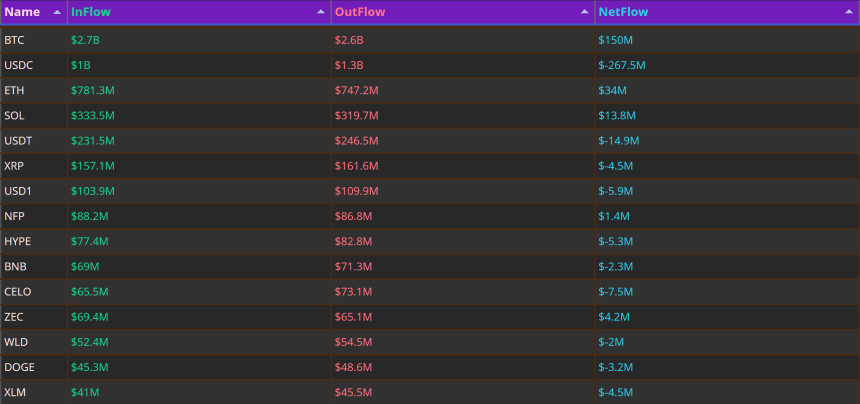Screen dimensions: 860x404
Task: Click CELO outflow value $73.1M
Action: (353, 292)
